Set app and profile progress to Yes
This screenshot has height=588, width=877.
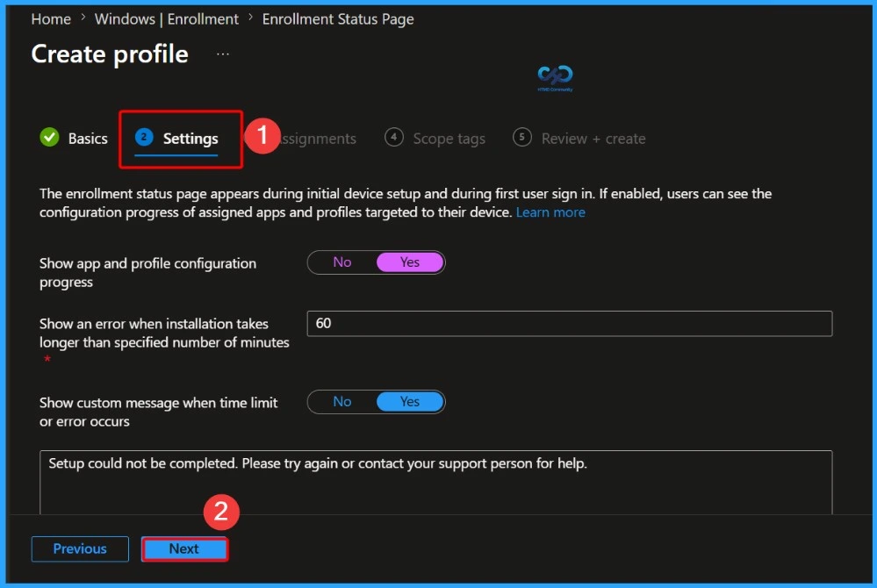(410, 262)
